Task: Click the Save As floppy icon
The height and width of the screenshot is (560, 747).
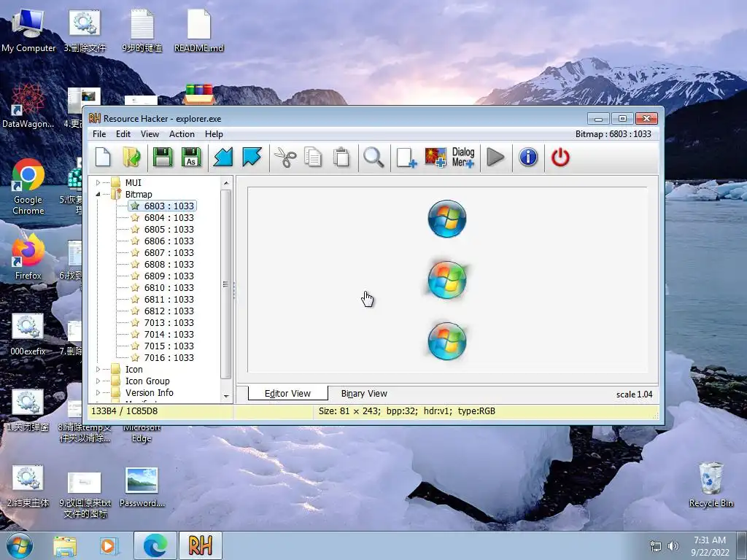Action: (x=192, y=157)
